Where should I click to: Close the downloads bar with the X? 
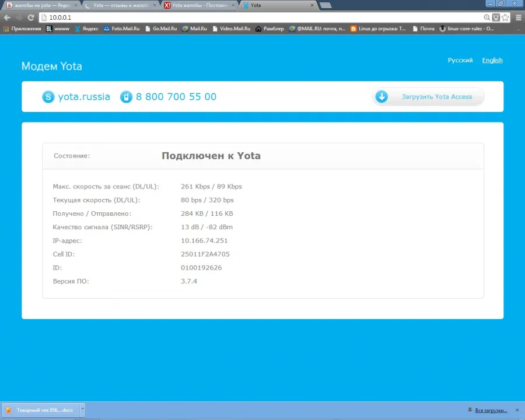[x=517, y=410]
